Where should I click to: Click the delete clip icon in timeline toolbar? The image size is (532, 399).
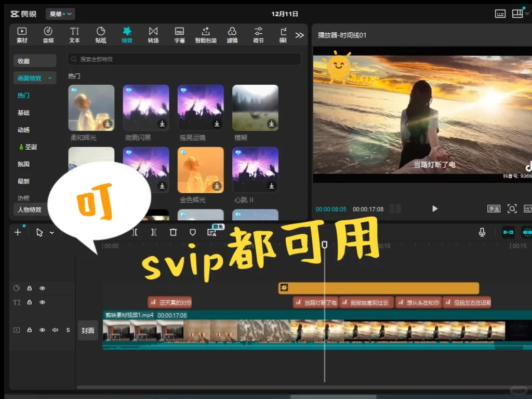(x=173, y=232)
